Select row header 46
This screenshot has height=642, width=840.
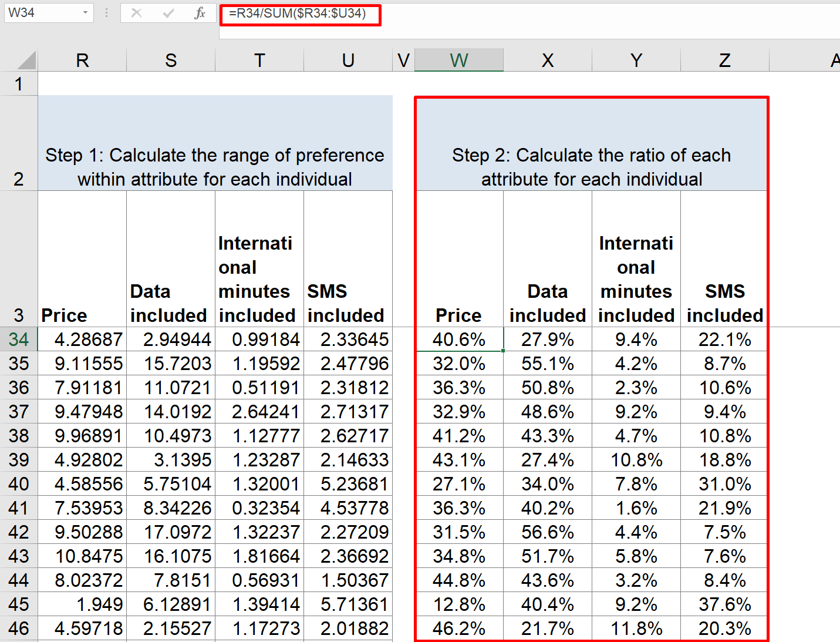point(18,628)
